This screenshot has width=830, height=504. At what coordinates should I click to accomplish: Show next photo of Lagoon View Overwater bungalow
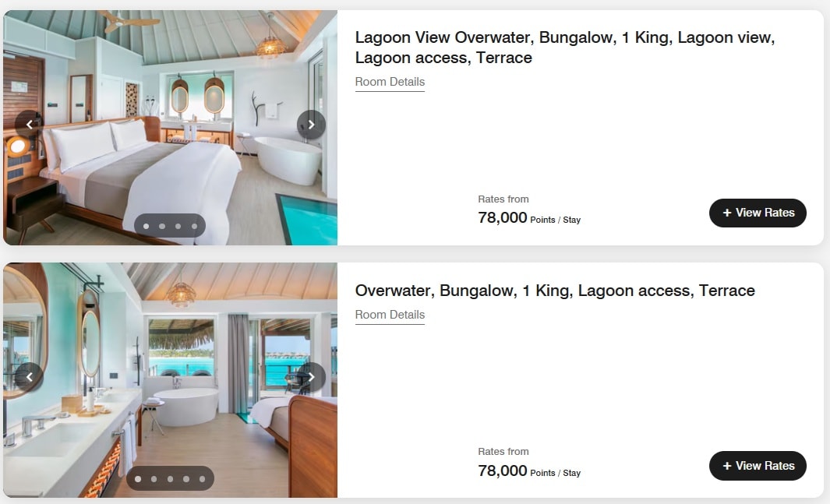click(x=311, y=125)
